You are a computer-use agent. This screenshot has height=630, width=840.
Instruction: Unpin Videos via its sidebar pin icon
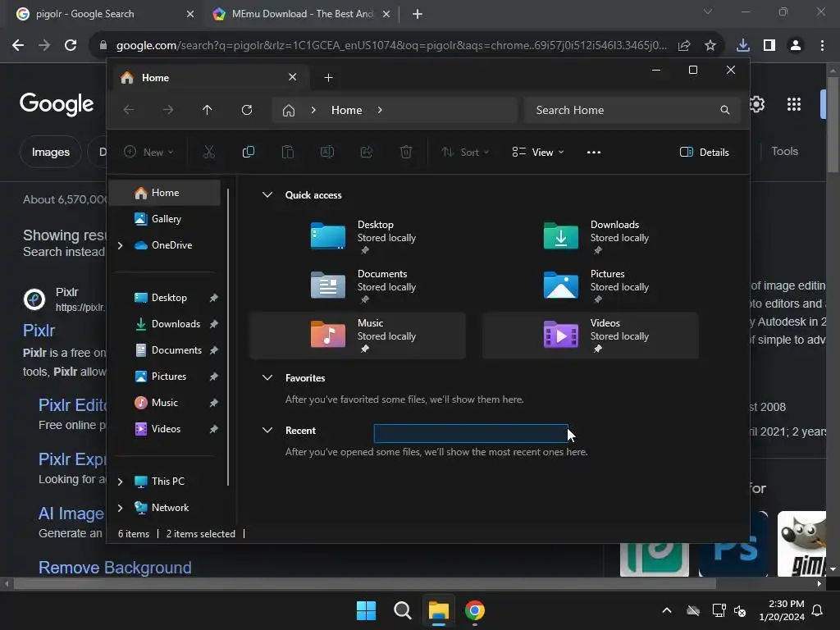click(x=214, y=429)
